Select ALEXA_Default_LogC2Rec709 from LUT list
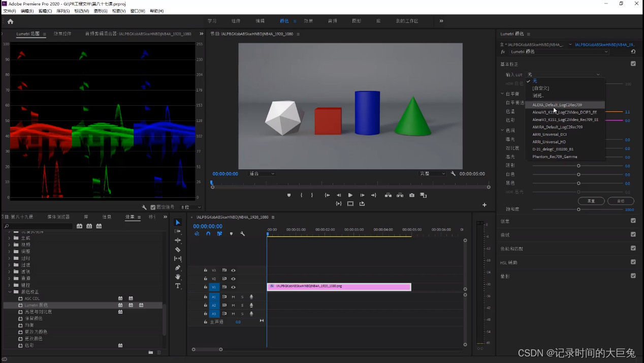The width and height of the screenshot is (644, 363). click(557, 105)
